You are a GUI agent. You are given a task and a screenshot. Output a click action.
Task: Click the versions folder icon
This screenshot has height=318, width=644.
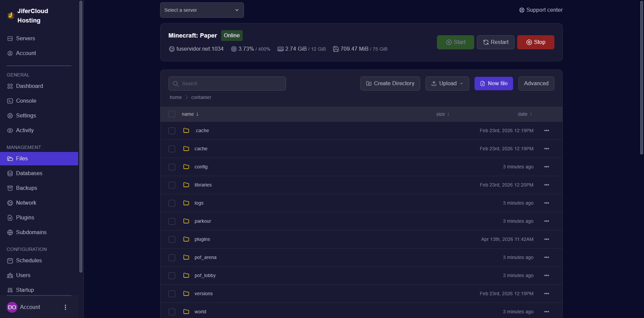pyautogui.click(x=186, y=294)
